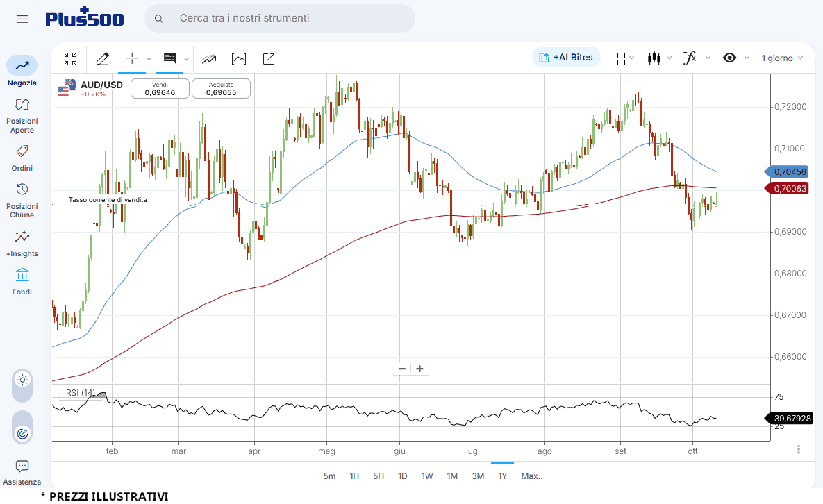The width and height of the screenshot is (823, 504).
Task: Open the candlestick chart type icon
Action: [654, 58]
